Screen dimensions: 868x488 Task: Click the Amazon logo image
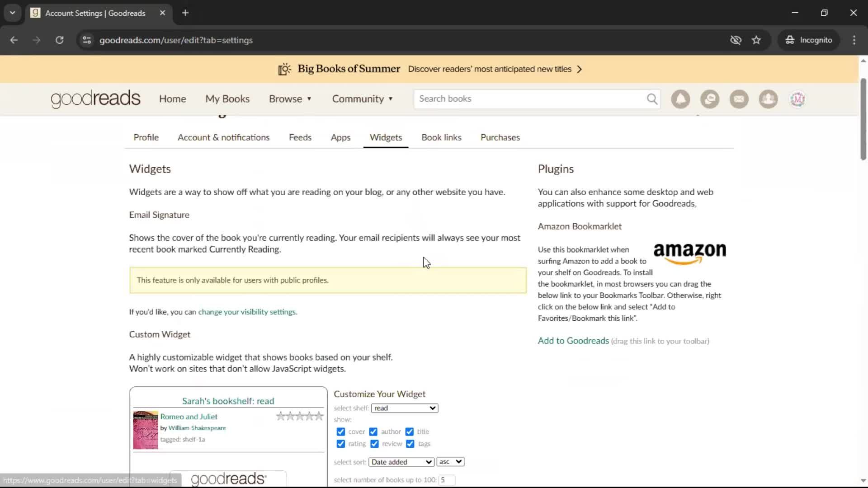click(x=689, y=253)
